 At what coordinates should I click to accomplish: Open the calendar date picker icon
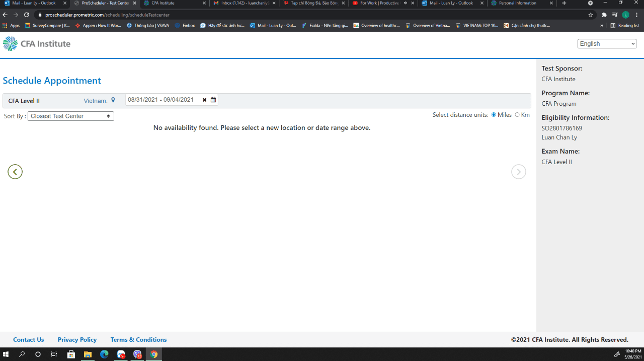(x=213, y=100)
